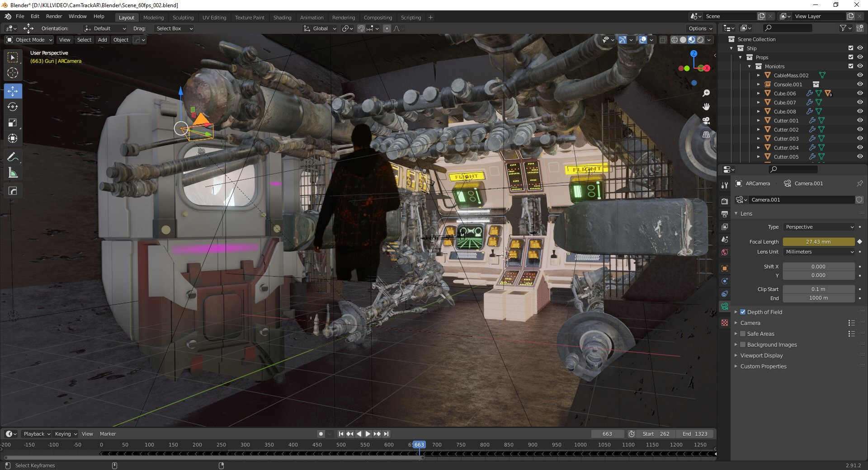Activate the Measure tool
Image resolution: width=868 pixels, height=470 pixels.
(13, 172)
